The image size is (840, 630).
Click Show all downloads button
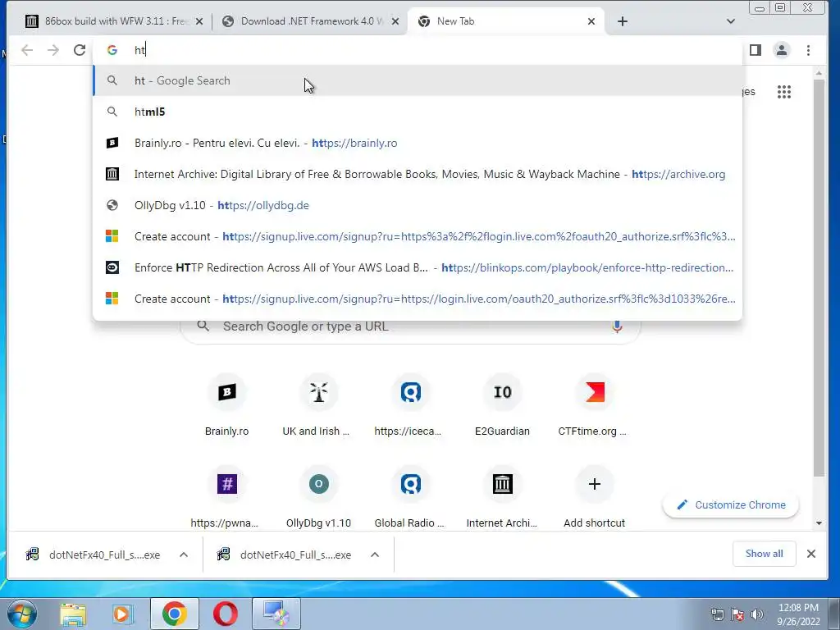pos(764,554)
